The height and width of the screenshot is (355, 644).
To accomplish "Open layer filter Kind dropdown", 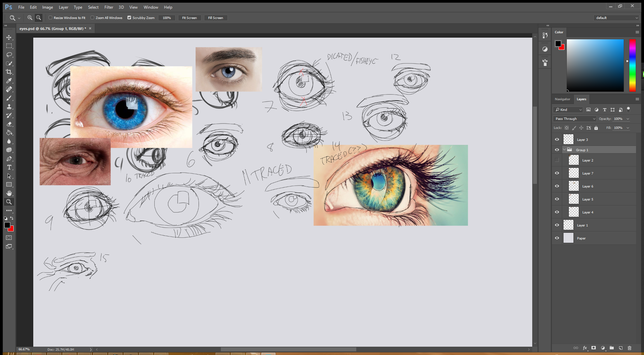I will (568, 110).
